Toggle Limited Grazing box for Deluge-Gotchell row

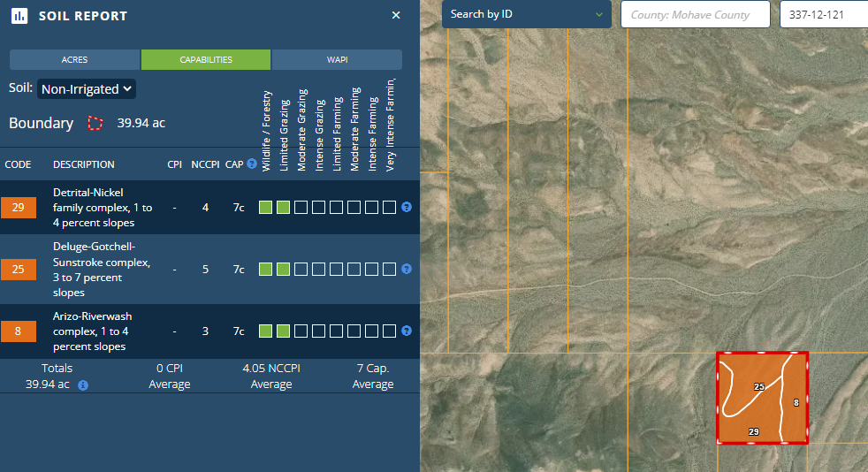click(283, 269)
